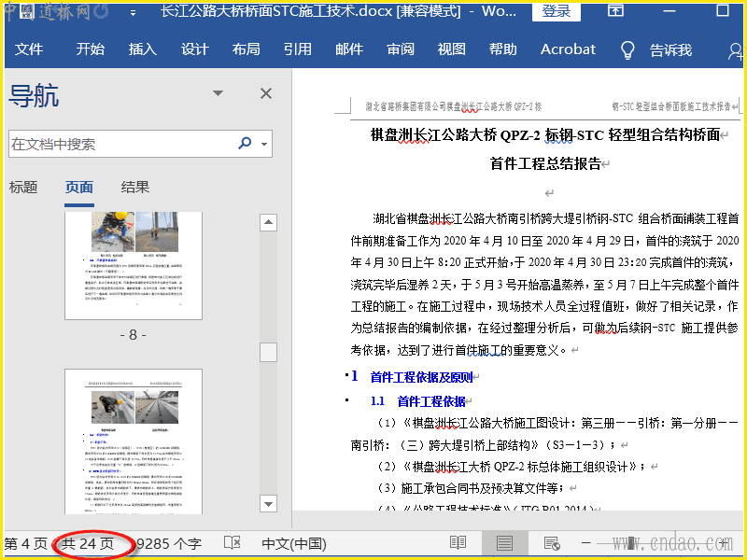Click the proofing errors icon in status bar
The image size is (747, 560).
point(233,543)
